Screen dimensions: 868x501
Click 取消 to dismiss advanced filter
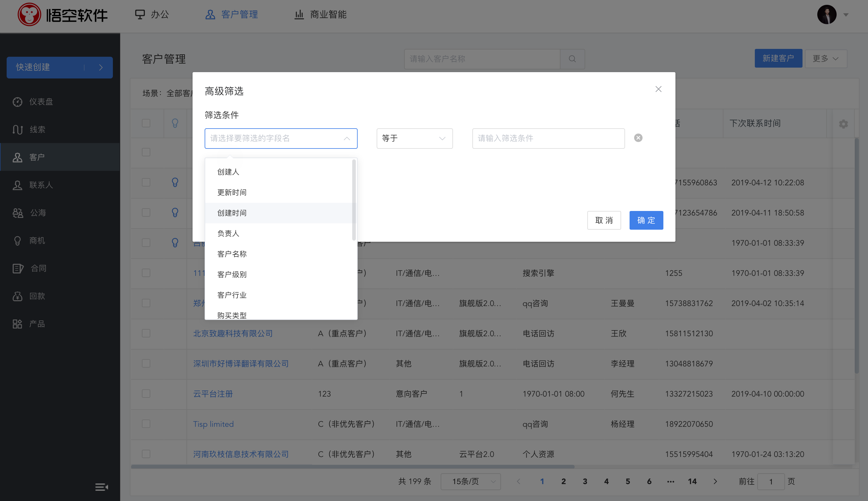pos(604,220)
